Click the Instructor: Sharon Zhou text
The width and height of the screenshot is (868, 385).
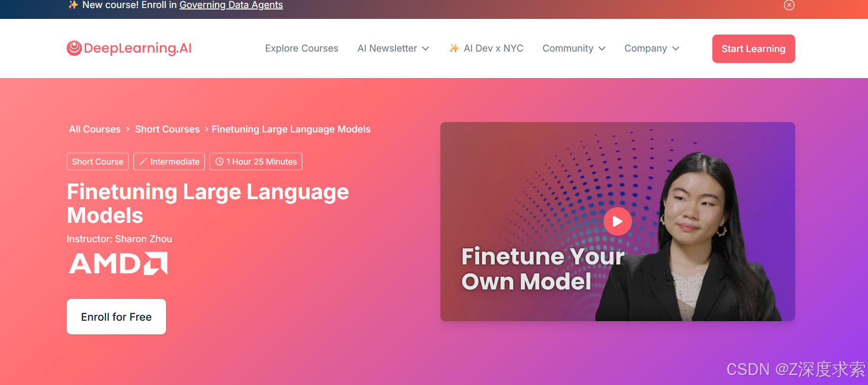coord(119,239)
